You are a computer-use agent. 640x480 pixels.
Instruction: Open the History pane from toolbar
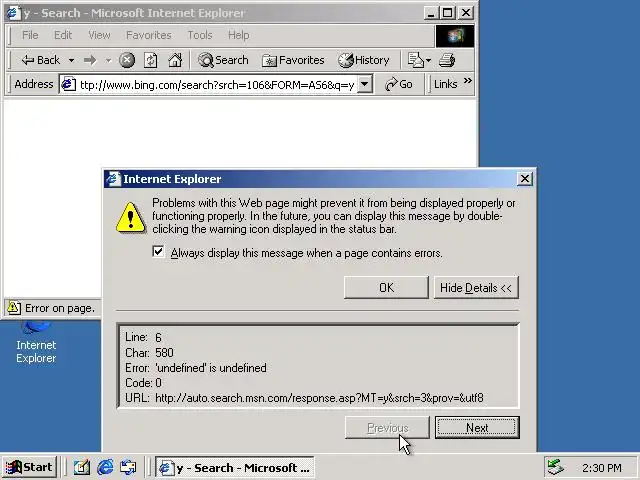pos(364,60)
